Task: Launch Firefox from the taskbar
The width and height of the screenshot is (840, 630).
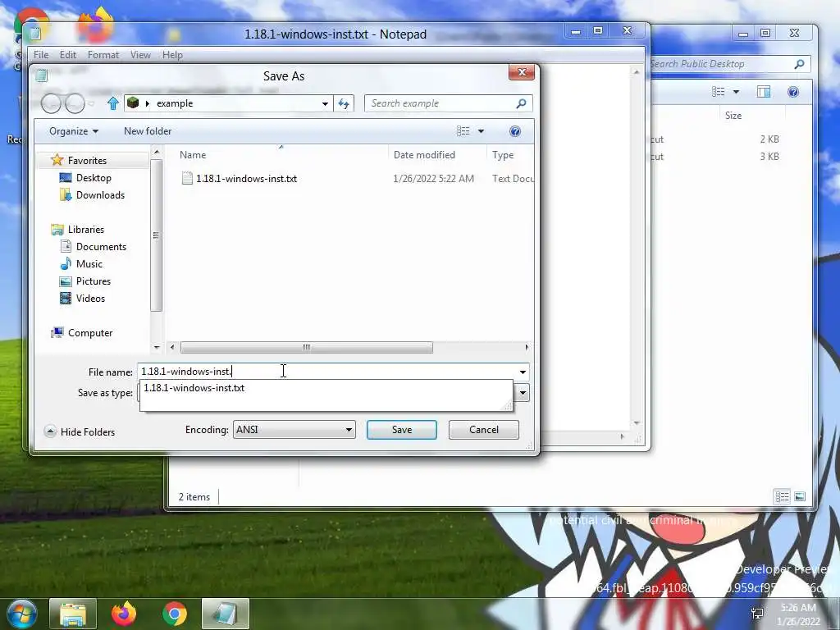Action: (124, 614)
